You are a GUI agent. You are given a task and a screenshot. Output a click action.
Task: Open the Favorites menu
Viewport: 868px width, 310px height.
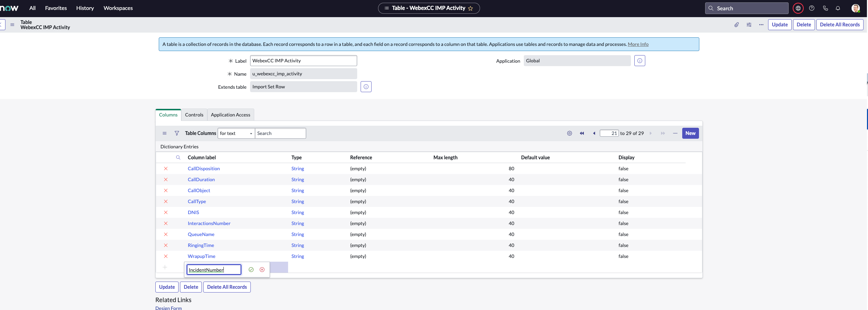56,8
